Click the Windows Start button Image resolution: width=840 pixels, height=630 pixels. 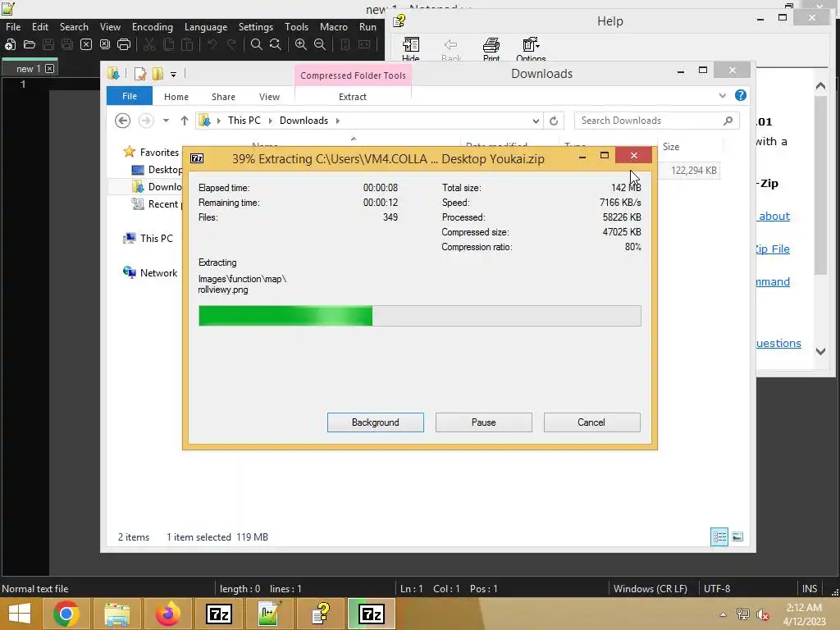20,614
